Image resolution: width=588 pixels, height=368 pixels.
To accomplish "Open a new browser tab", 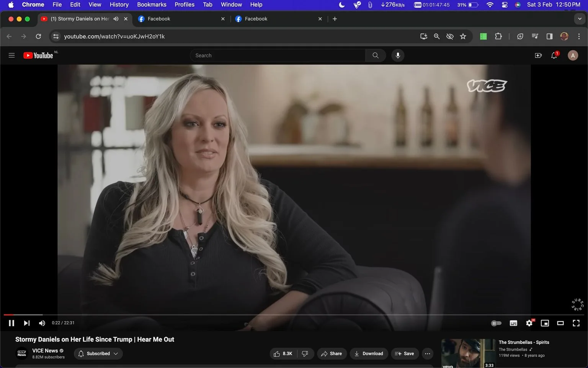I will 335,19.
